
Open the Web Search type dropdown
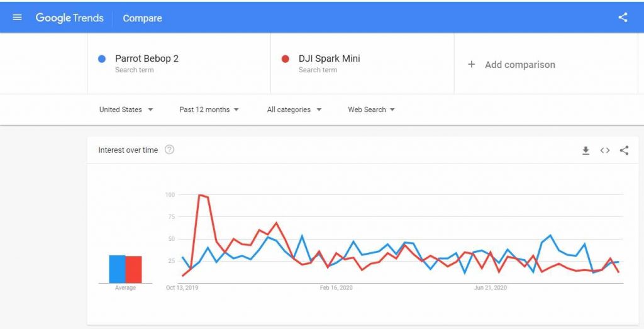pos(371,109)
